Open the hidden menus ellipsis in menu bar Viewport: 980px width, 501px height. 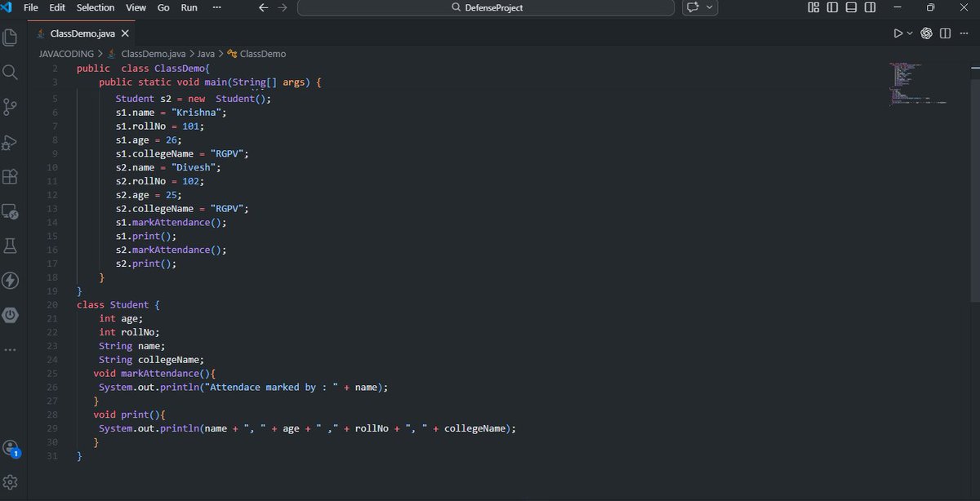tap(216, 7)
